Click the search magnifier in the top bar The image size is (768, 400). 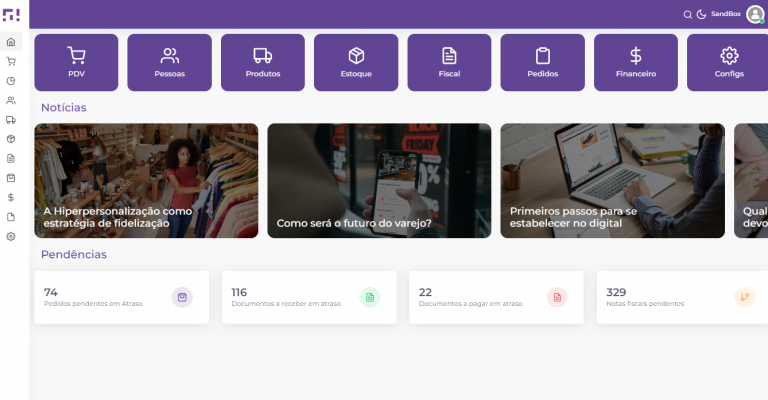point(688,15)
